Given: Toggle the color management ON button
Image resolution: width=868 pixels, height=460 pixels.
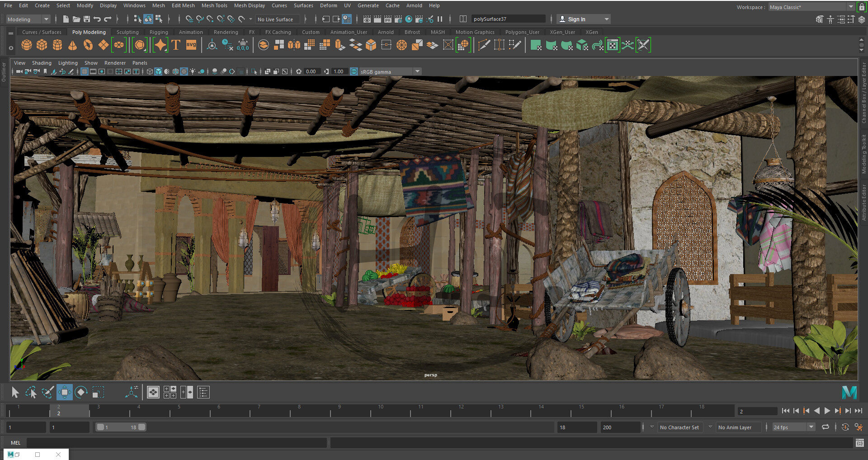Looking at the screenshot, I should pyautogui.click(x=354, y=71).
